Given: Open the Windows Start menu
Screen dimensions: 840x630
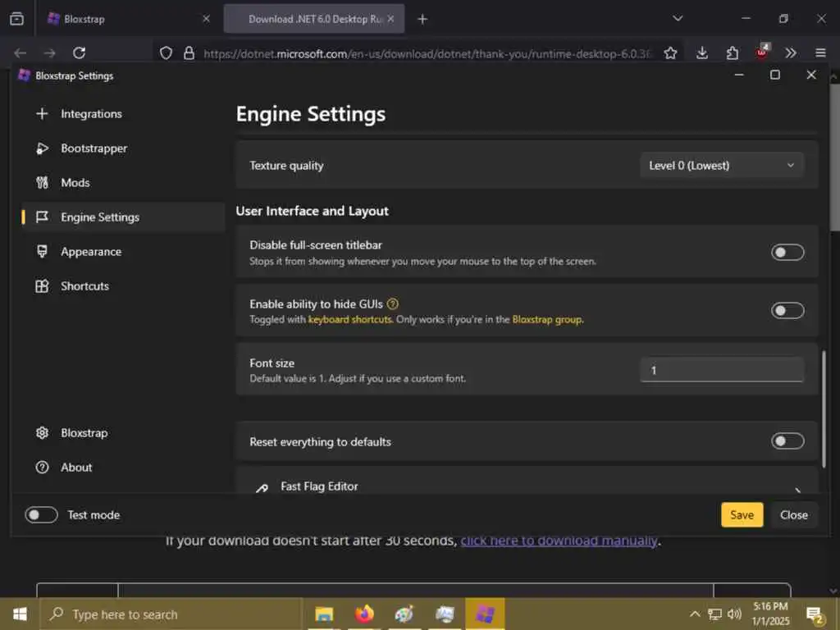Looking at the screenshot, I should click(x=20, y=614).
